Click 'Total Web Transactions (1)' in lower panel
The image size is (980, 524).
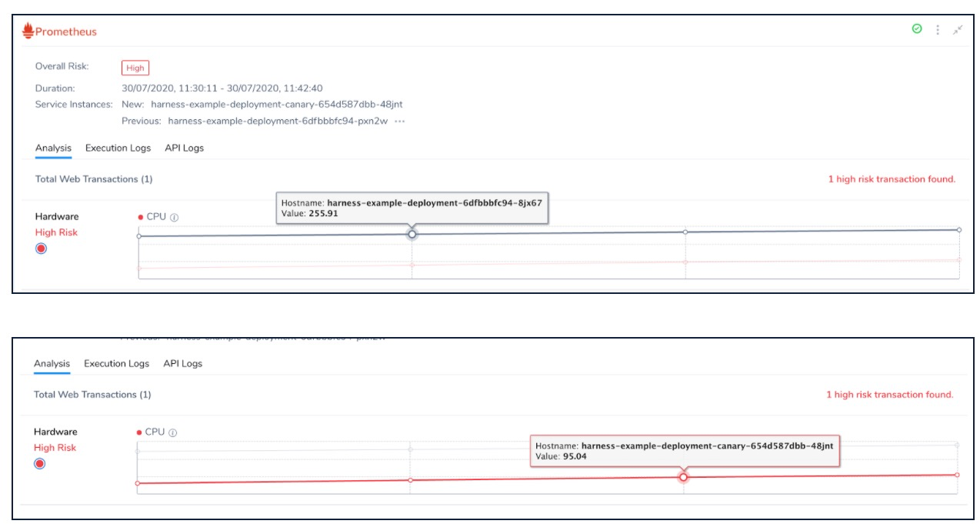pyautogui.click(x=92, y=395)
